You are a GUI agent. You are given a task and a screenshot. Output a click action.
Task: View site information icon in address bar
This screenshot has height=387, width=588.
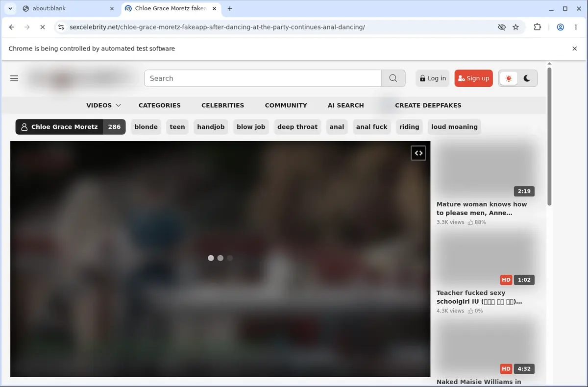tap(60, 27)
